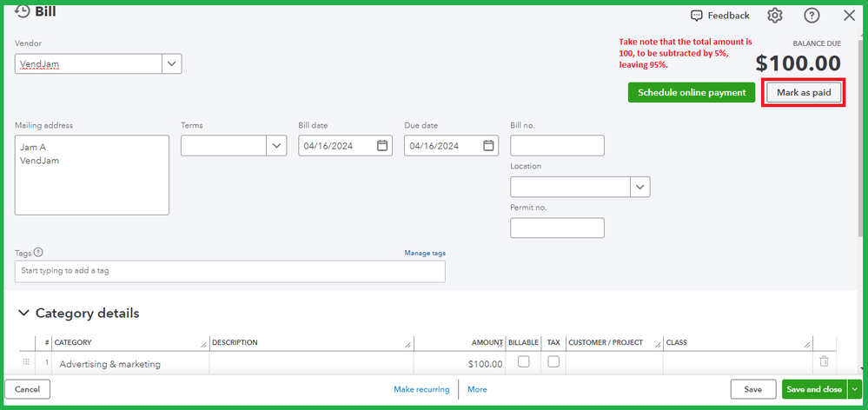Collapse Category details section
The image size is (868, 410).
click(x=23, y=314)
